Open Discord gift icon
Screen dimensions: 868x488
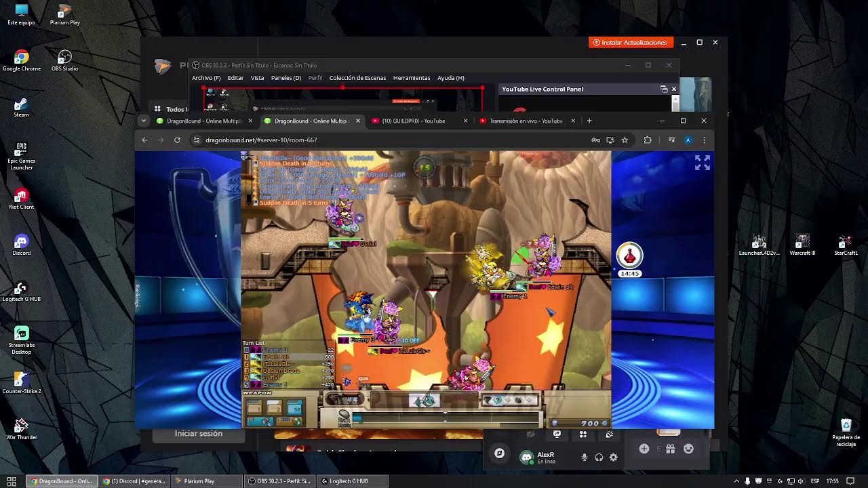click(670, 449)
